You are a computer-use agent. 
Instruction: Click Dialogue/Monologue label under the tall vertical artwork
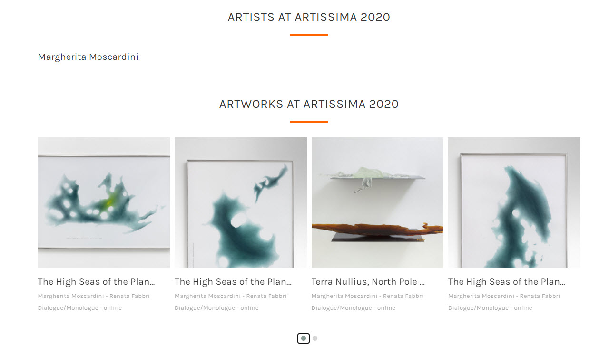point(490,308)
